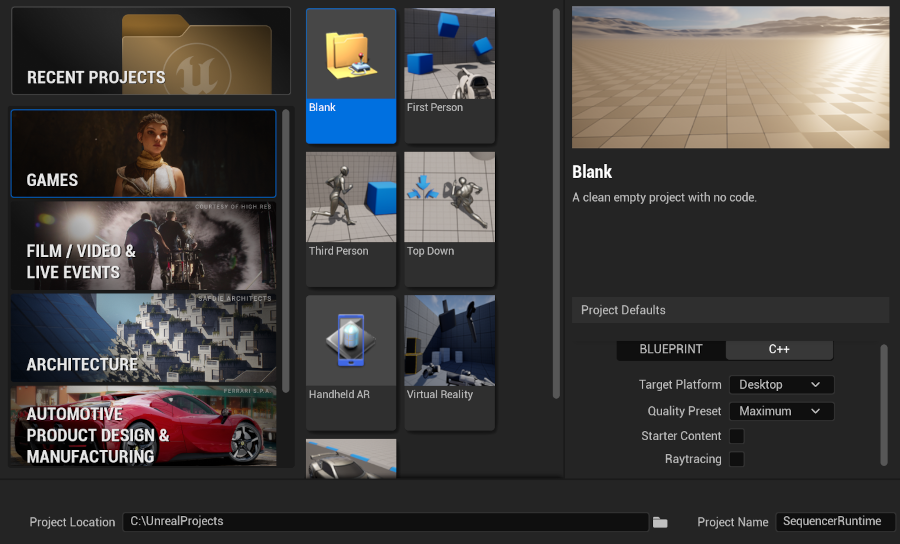
Task: Open the Target Platform dropdown
Action: pyautogui.click(x=781, y=385)
